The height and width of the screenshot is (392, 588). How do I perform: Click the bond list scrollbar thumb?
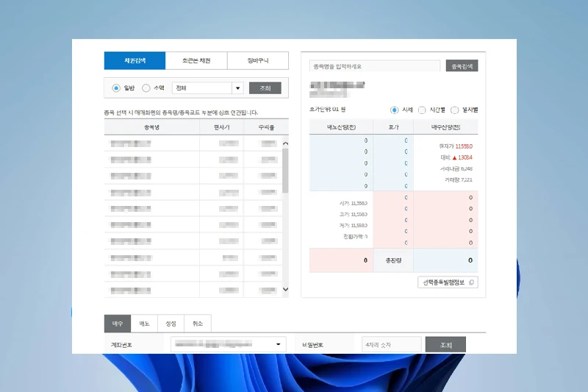coord(285,171)
